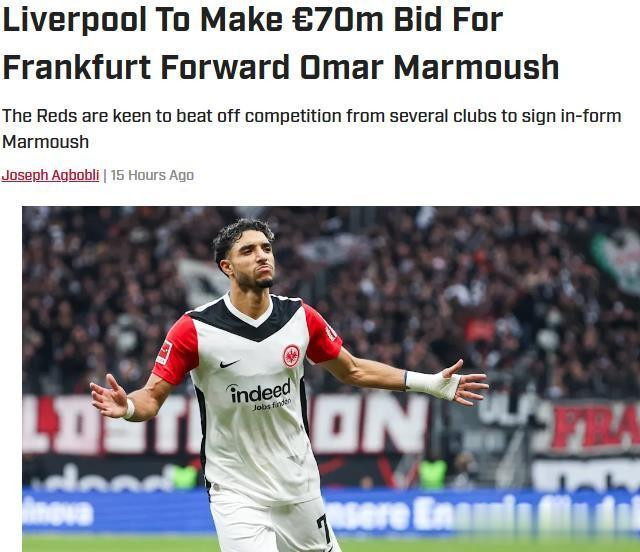The height and width of the screenshot is (552, 640).
Task: Click the green and white flag in the crowd
Action: click(617, 260)
